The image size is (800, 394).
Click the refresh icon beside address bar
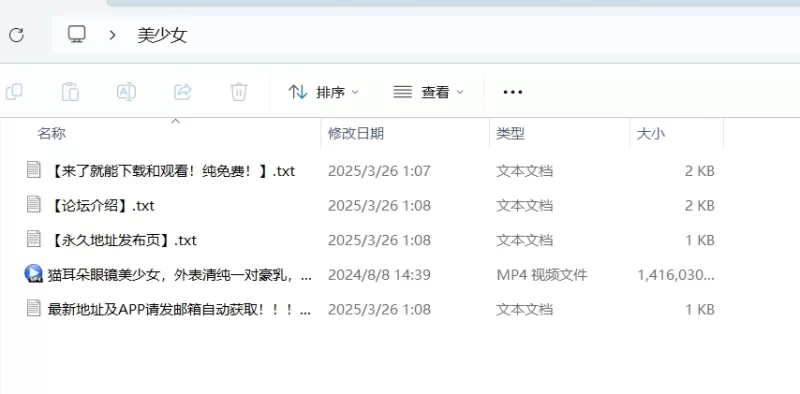[17, 35]
